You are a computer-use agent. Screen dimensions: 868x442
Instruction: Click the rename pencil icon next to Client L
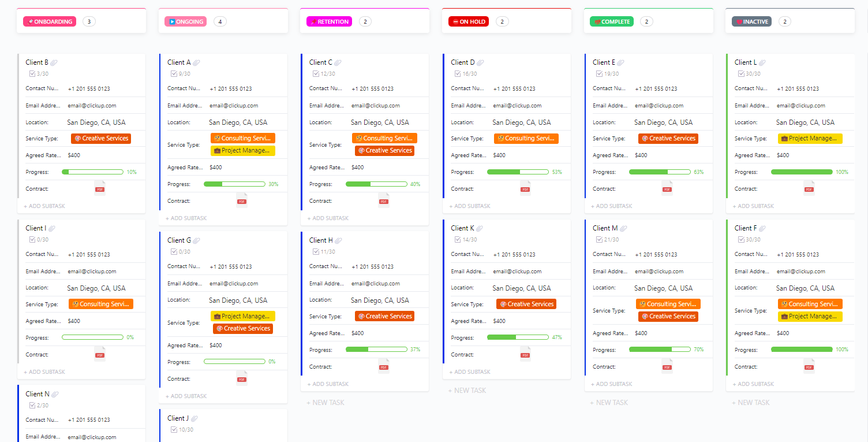(x=762, y=62)
